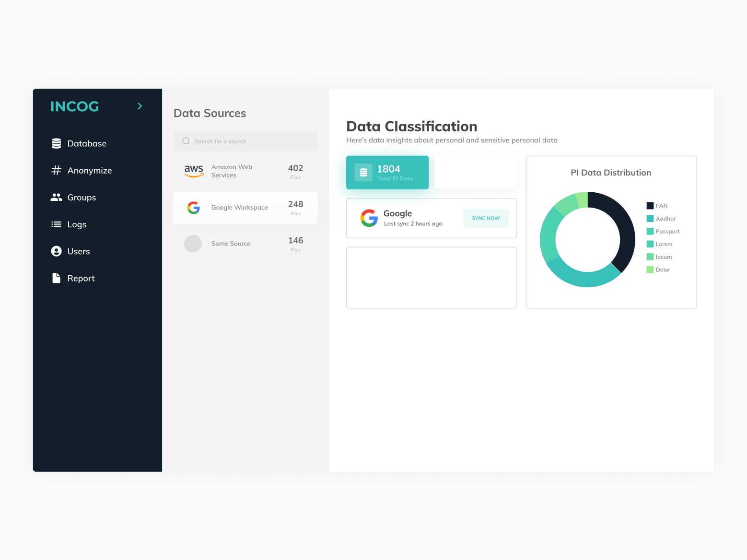The height and width of the screenshot is (560, 747).
Task: Click the Google logo next to Last sync
Action: click(369, 218)
